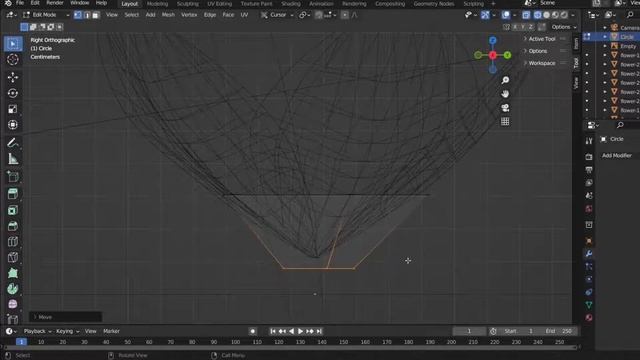Open the Tool properties tab icon
Viewport: 640px width, 360px height.
[589, 141]
